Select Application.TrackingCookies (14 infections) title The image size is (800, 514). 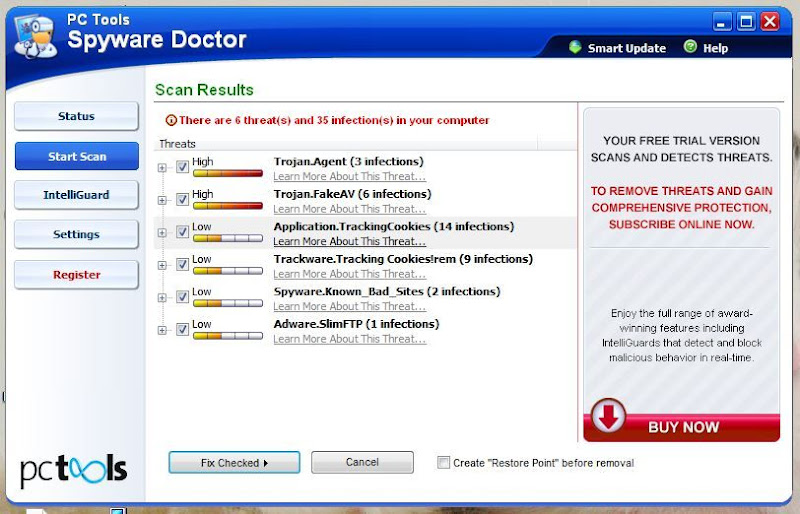point(394,227)
